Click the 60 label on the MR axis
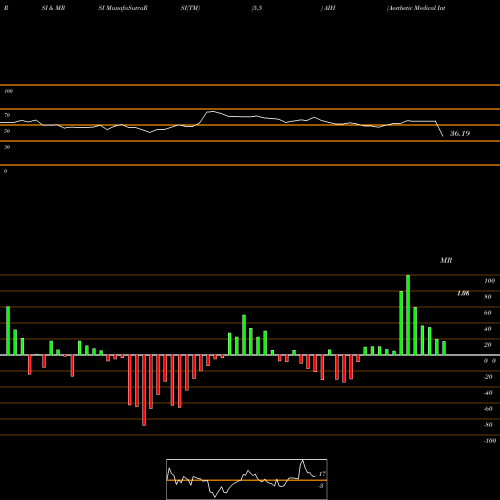Image resolution: width=500 pixels, height=500 pixels. point(488,313)
